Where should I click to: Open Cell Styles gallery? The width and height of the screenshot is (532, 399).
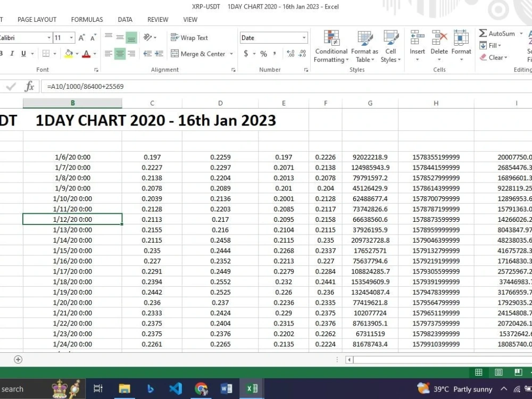tap(390, 46)
